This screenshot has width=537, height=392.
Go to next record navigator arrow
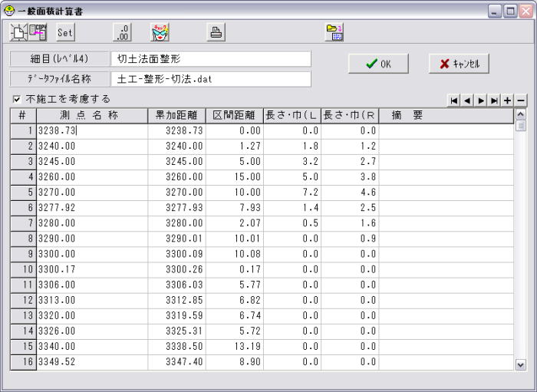(x=481, y=100)
